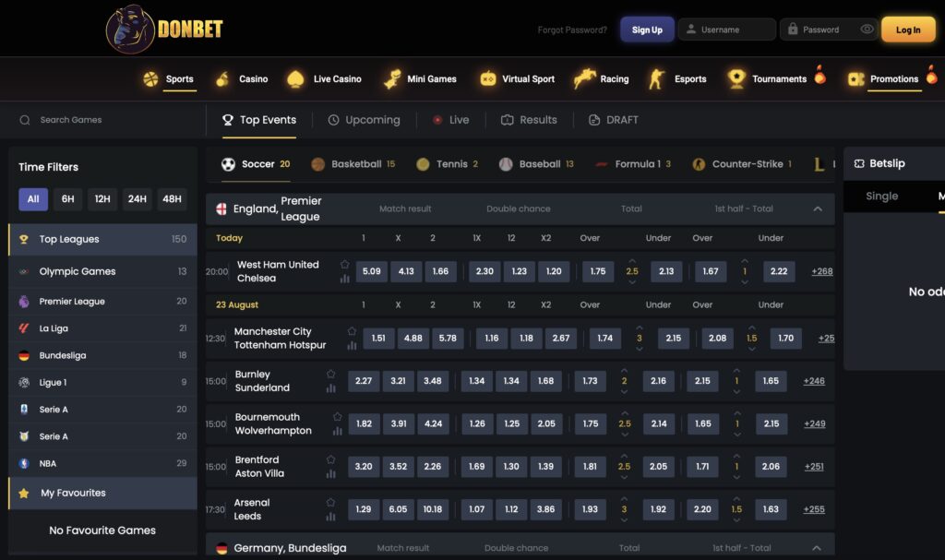Click the Esports navigation icon
Screen dimensions: 945x560
click(656, 79)
